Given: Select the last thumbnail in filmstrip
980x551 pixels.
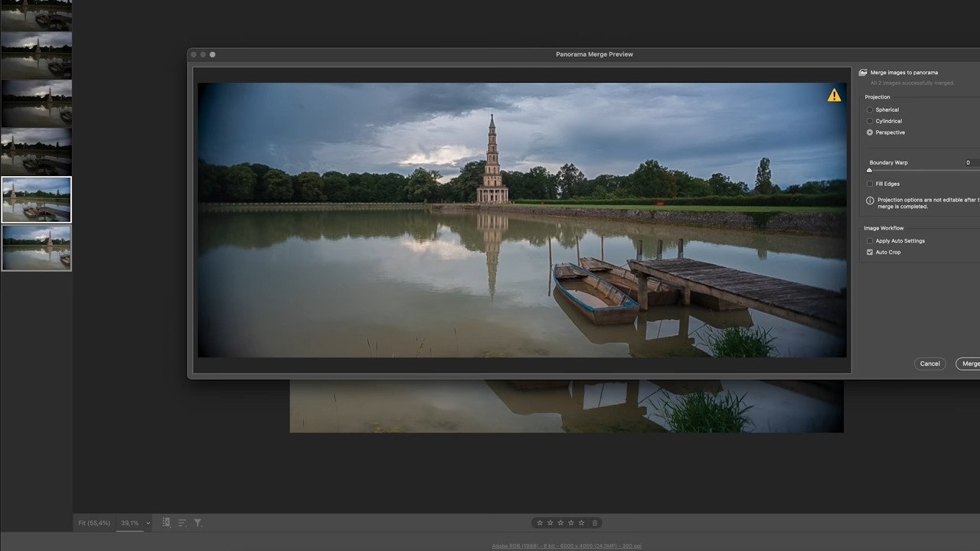Looking at the screenshot, I should [x=36, y=247].
